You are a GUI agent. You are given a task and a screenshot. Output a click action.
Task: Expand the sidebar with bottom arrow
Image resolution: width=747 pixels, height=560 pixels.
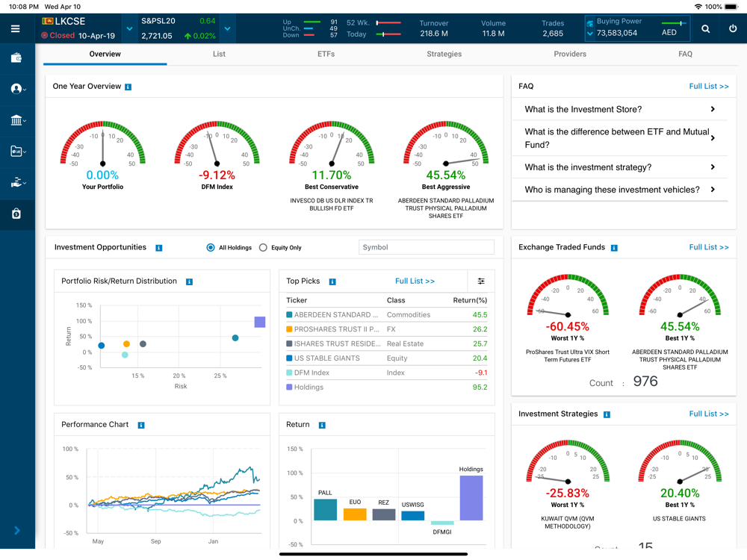coord(17,530)
